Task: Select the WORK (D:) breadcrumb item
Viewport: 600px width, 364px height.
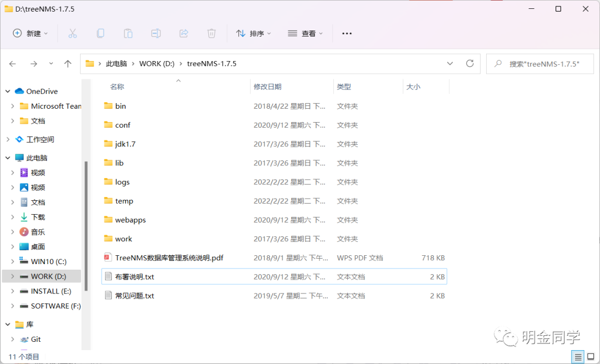Action: coord(157,63)
